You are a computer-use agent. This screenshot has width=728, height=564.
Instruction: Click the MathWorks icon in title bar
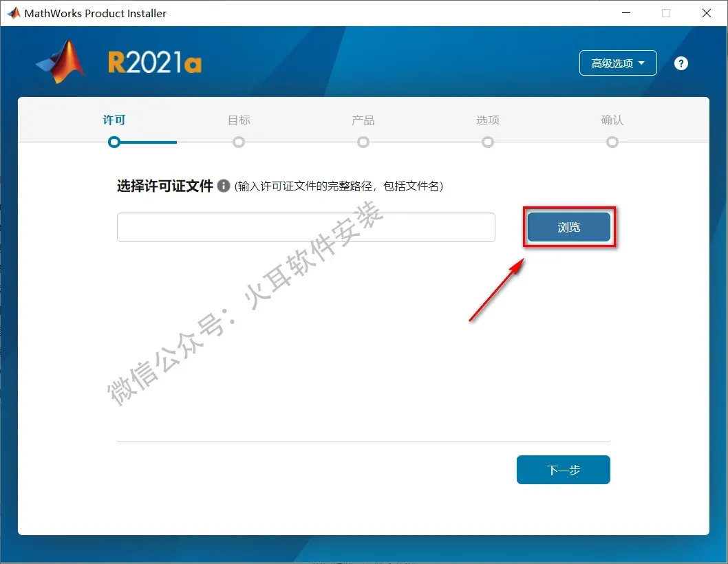(14, 13)
